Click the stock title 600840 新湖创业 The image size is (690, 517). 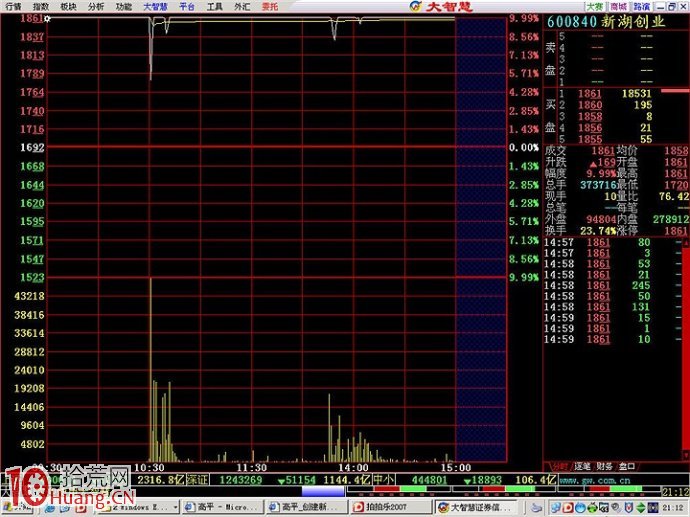606,21
